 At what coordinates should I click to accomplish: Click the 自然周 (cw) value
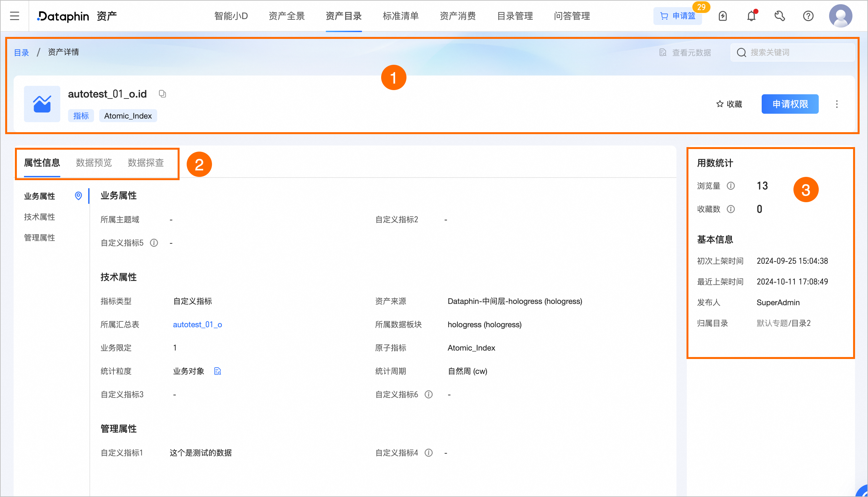pos(467,371)
